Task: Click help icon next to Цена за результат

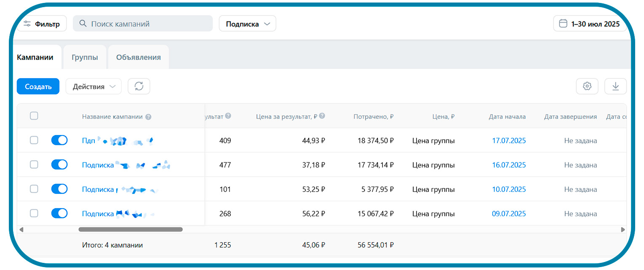Action: 322,116
